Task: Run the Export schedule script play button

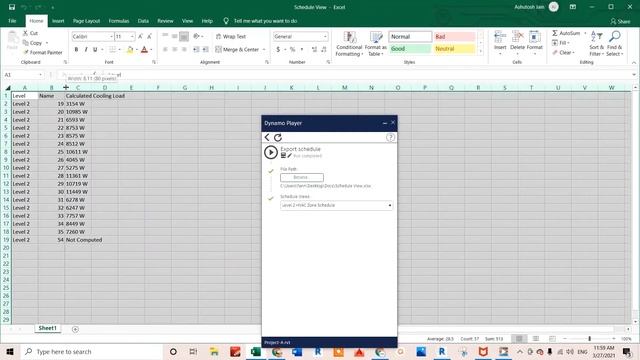Action: 271,152
